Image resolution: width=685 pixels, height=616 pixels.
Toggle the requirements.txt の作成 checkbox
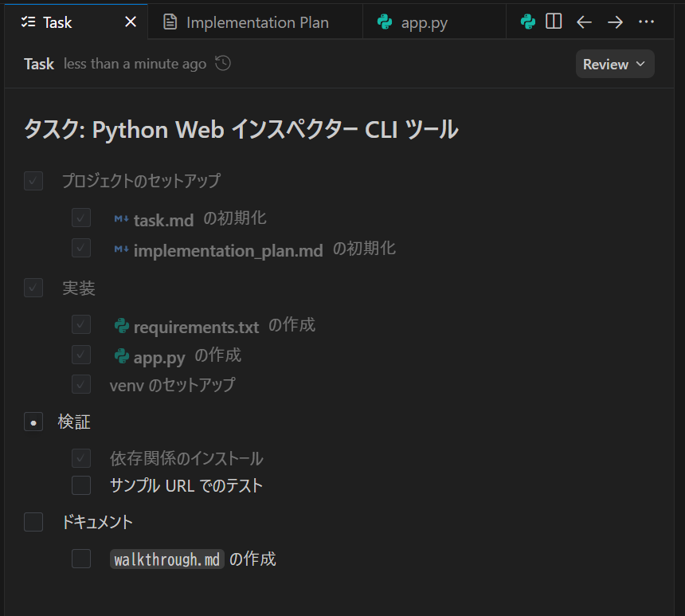point(81,324)
